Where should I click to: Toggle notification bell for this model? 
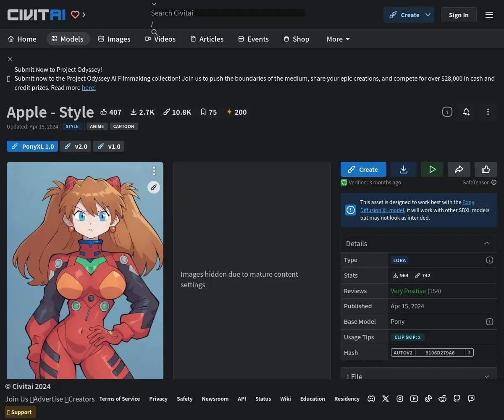pyautogui.click(x=466, y=112)
